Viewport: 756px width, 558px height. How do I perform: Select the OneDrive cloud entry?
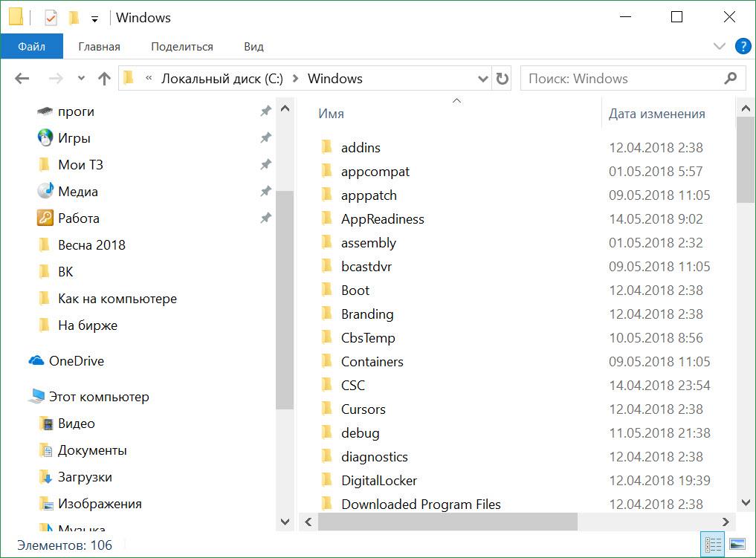click(x=75, y=361)
